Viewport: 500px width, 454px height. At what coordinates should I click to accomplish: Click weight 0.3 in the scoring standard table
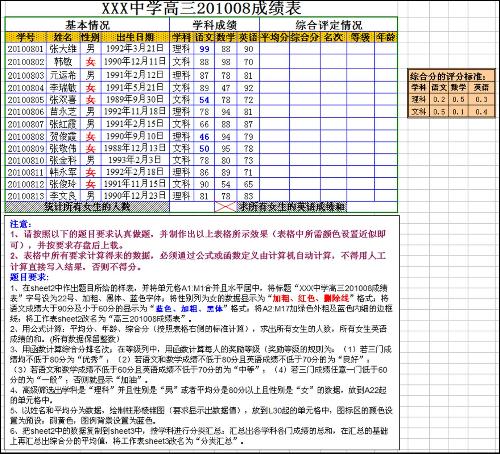481,99
